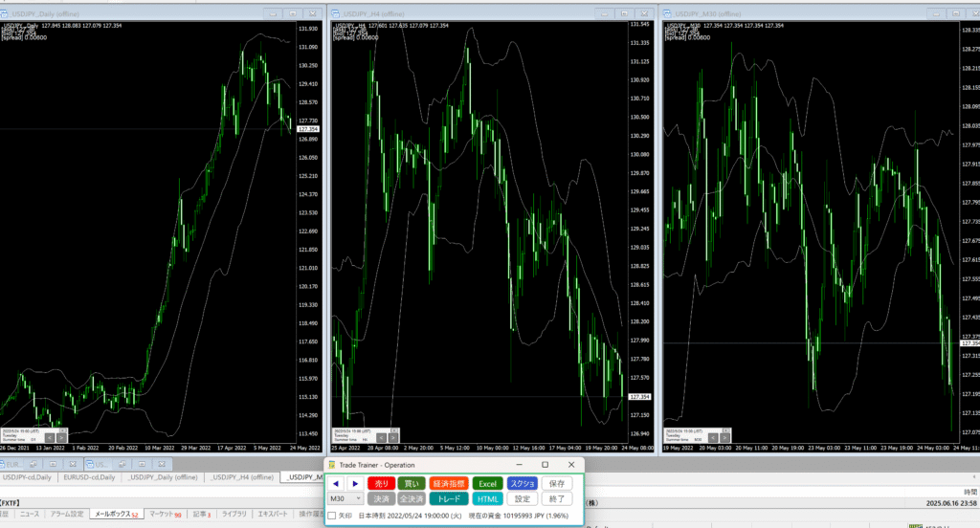Click the grey 決済 settle button

click(381, 498)
